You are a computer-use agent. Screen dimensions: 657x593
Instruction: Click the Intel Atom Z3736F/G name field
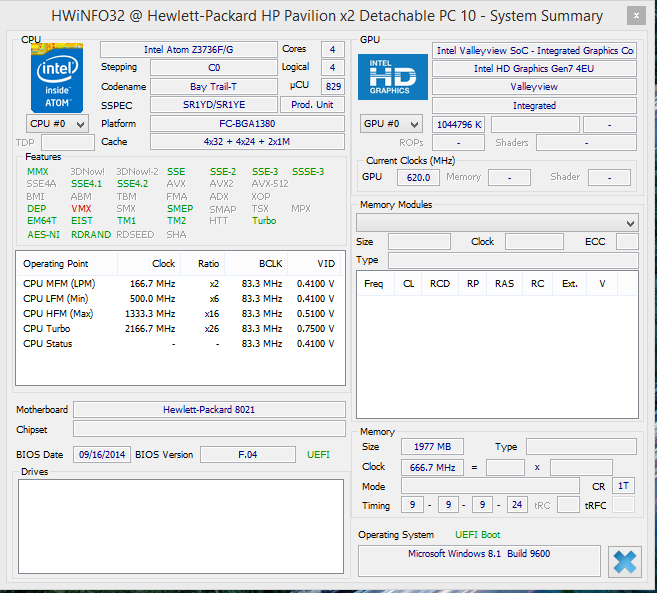[189, 49]
